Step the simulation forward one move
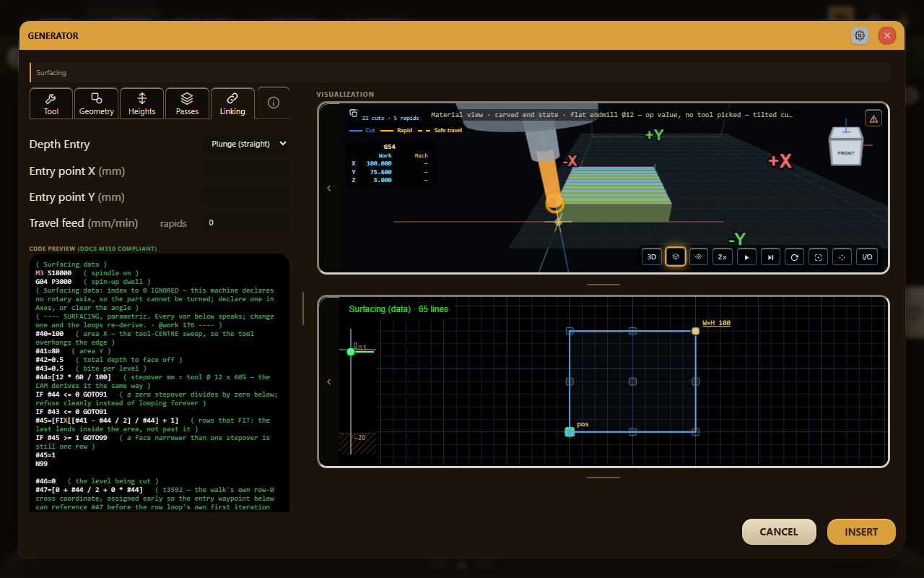This screenshot has width=924, height=578. pos(770,256)
